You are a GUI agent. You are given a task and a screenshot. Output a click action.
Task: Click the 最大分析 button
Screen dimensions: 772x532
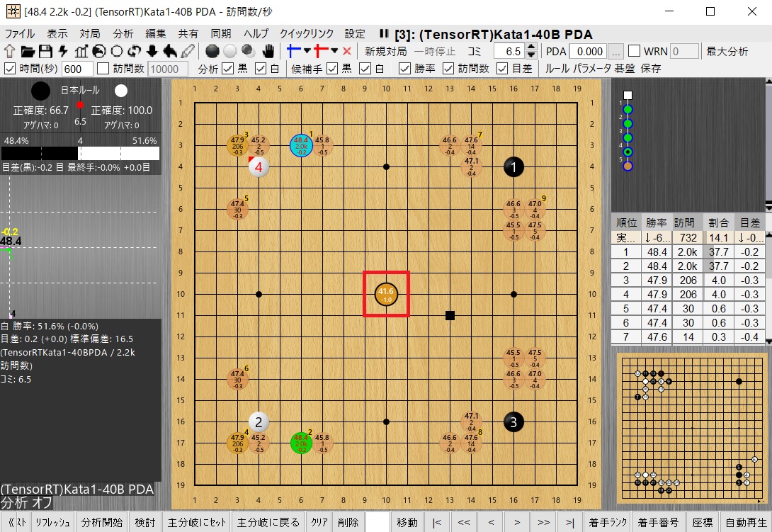click(x=727, y=51)
